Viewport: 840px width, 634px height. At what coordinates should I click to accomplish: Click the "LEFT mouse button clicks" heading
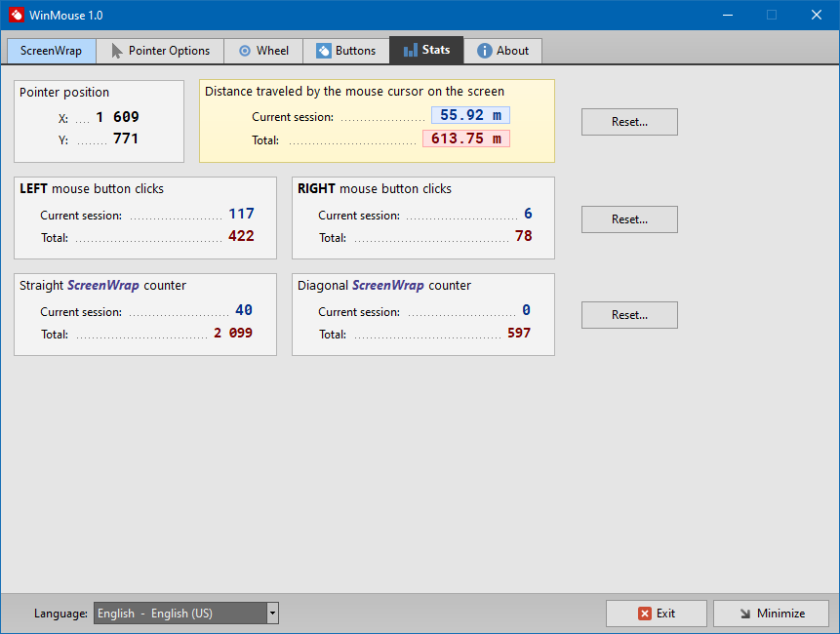[92, 189]
